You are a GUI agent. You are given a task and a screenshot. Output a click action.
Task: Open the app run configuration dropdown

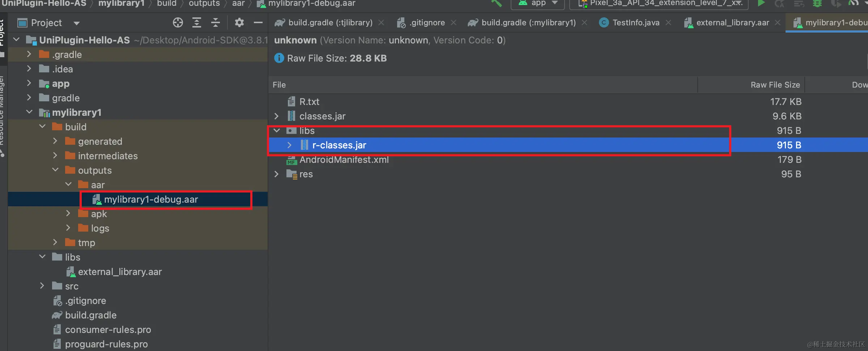pos(537,4)
